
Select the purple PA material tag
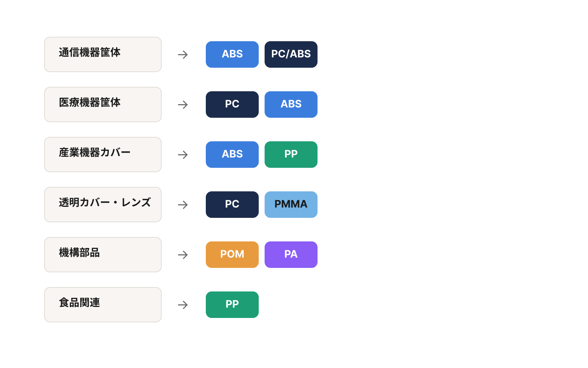[x=291, y=255]
